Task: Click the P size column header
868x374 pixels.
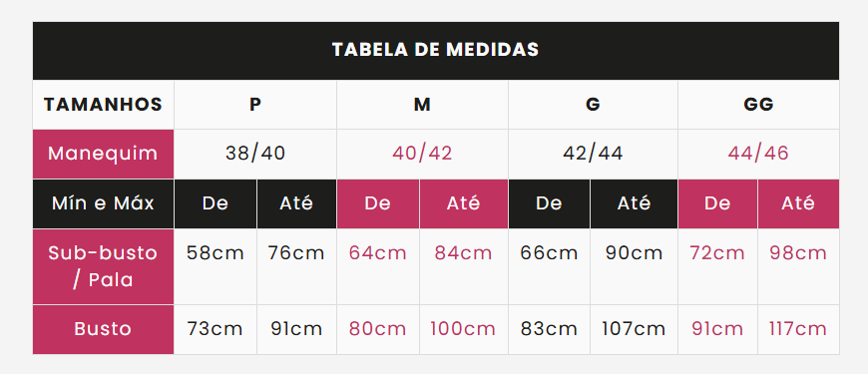Action: point(255,105)
